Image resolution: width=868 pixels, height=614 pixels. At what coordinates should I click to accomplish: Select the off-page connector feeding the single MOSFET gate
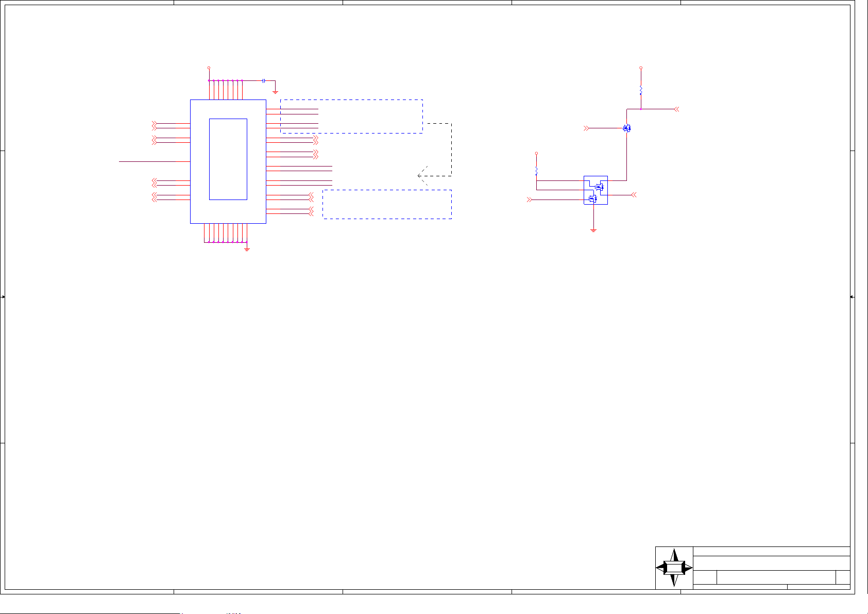586,128
